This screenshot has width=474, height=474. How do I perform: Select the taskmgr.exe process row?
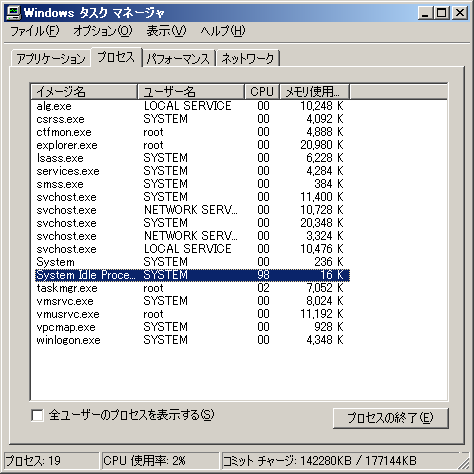[x=192, y=288]
